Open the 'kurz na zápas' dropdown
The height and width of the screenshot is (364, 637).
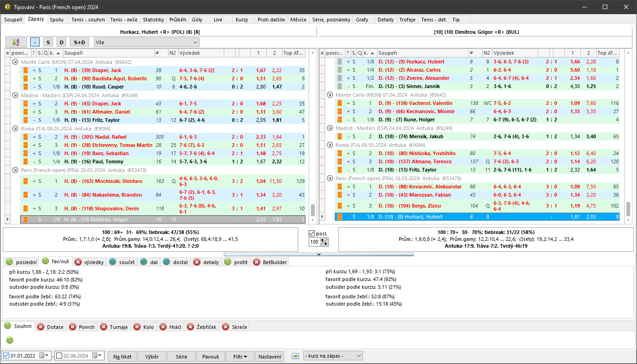pos(332,356)
